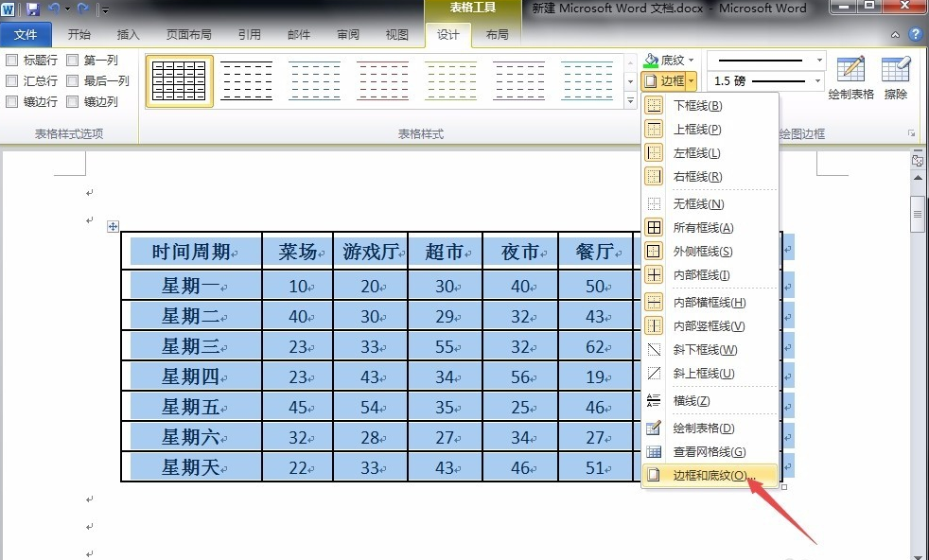The image size is (929, 560).
Task: Choose Outside Borders (外侧框线) icon
Action: tap(654, 252)
